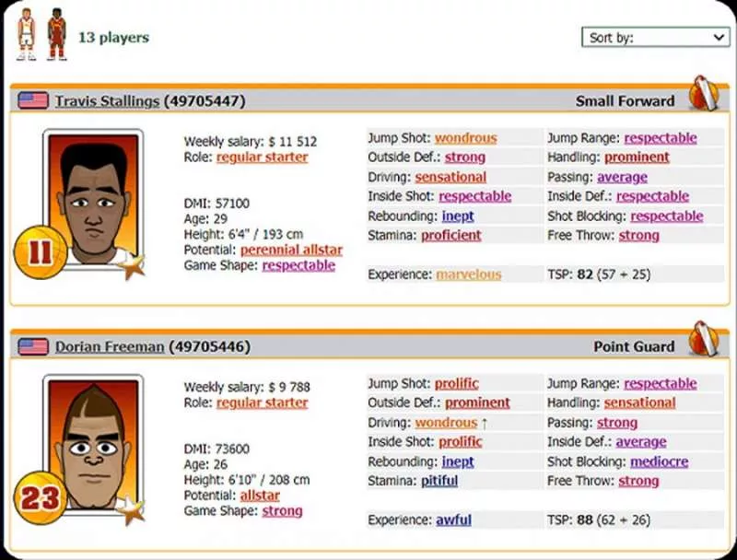
Task: Open the Sort by dropdown
Action: click(x=654, y=37)
